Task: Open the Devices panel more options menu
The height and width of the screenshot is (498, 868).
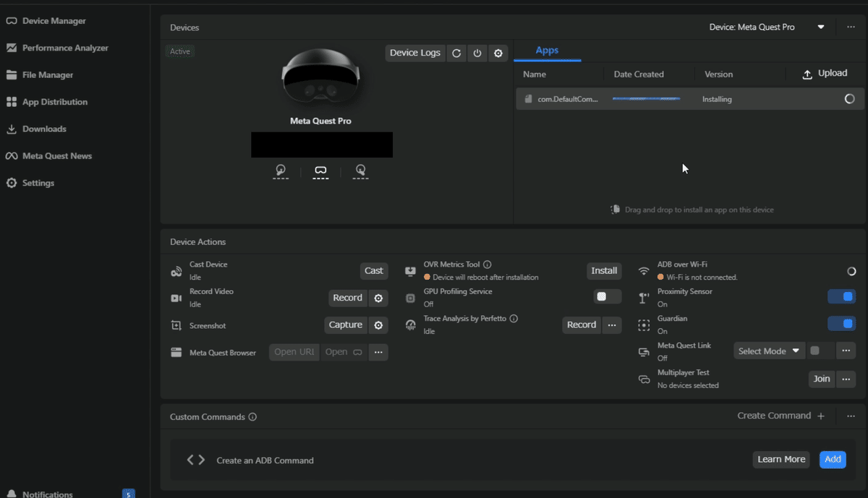Action: tap(851, 27)
